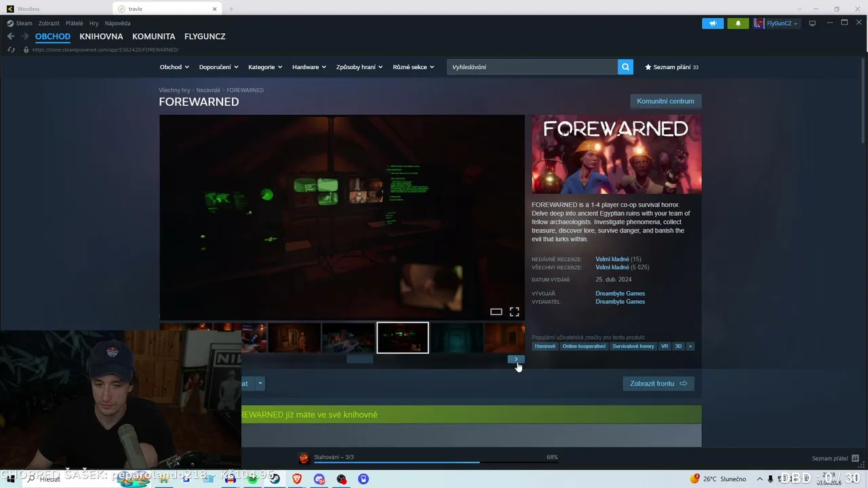Open Spotify from the taskbar
The height and width of the screenshot is (488, 868).
[x=252, y=479]
